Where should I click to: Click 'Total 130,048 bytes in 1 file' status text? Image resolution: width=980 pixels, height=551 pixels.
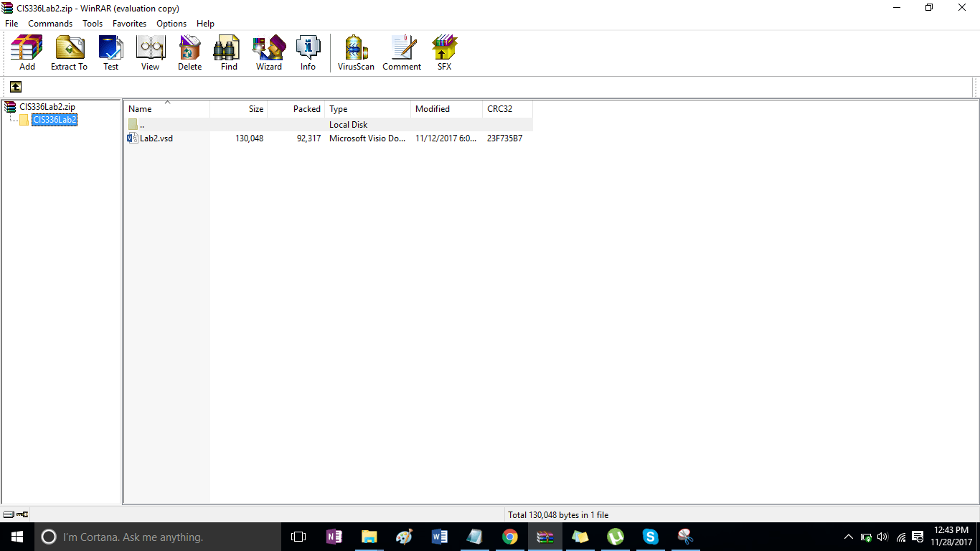point(558,515)
